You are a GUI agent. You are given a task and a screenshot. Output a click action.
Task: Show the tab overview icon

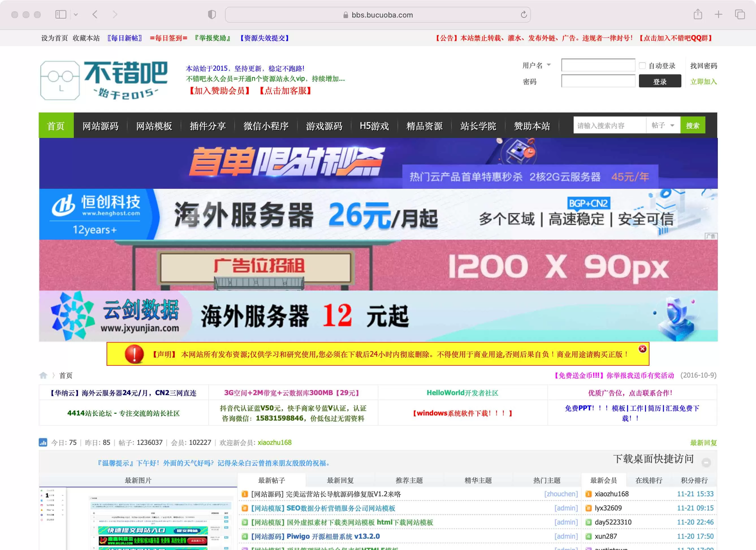[x=740, y=14]
